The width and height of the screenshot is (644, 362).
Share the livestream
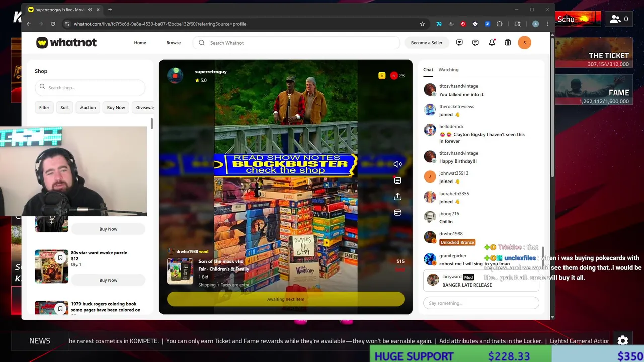(397, 197)
